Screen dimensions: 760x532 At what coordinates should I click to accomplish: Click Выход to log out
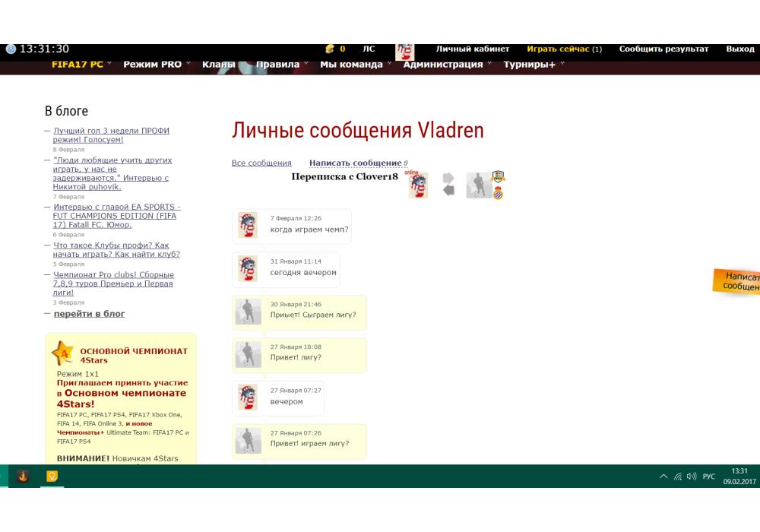point(740,49)
